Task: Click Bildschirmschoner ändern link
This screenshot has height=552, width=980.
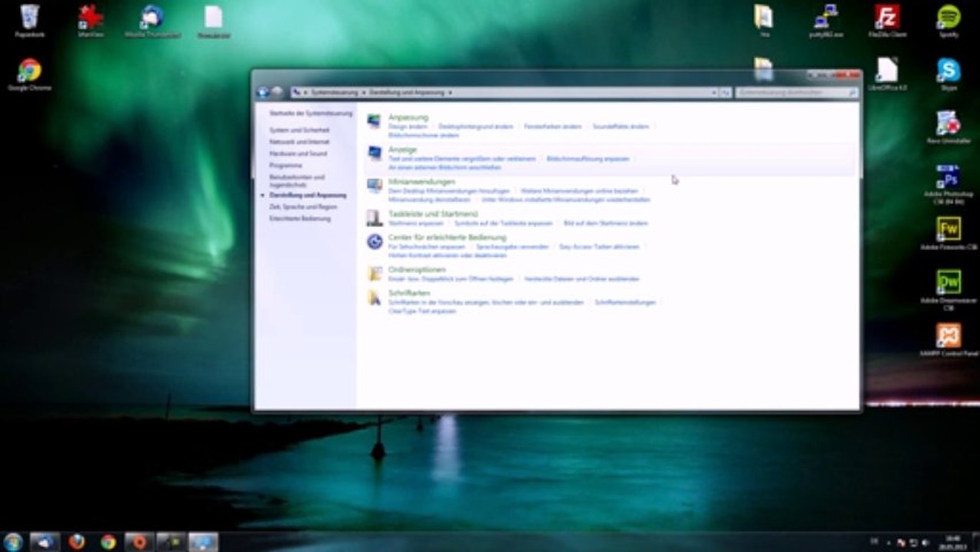Action: [x=423, y=135]
